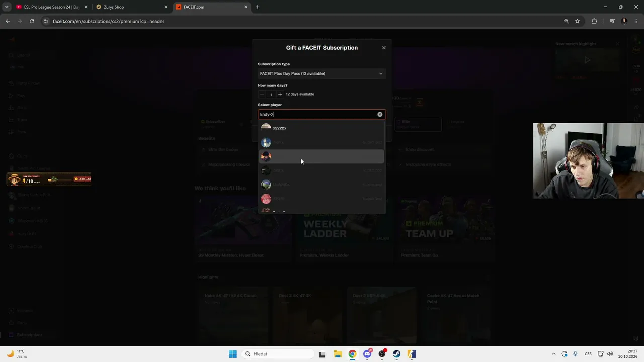View site information for faceit.com

[x=46, y=21]
